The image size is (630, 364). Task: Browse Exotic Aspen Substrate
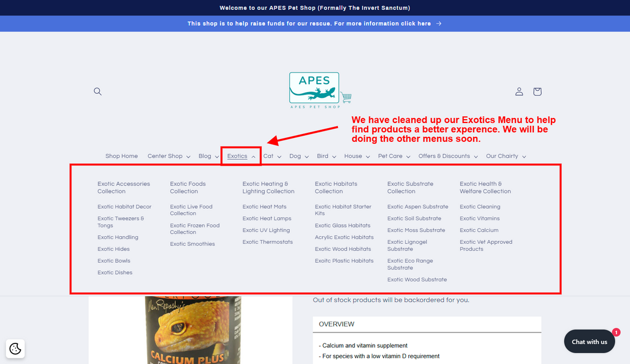click(418, 207)
